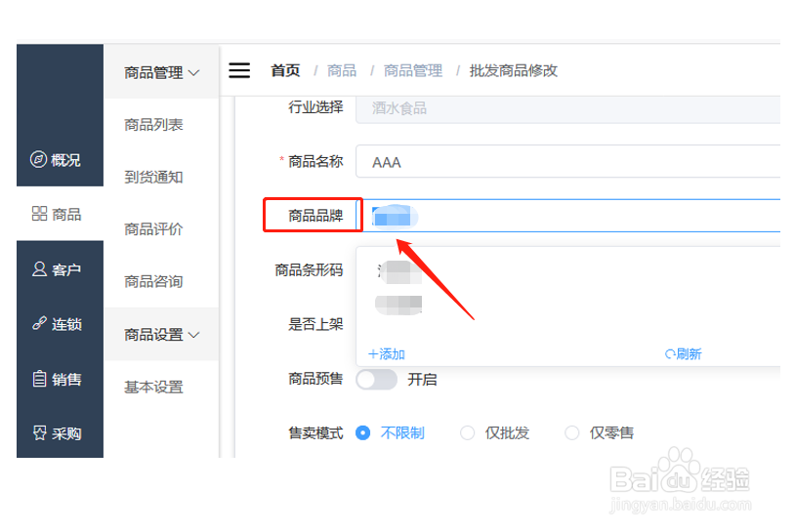Click the 客户 person icon
Viewport: 795px width, 532px height.
(39, 268)
